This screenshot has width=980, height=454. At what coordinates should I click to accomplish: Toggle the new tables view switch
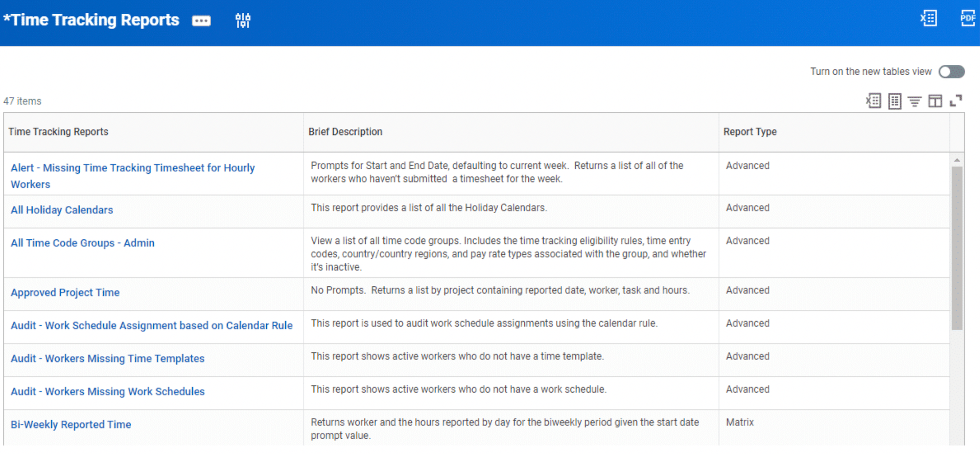951,72
